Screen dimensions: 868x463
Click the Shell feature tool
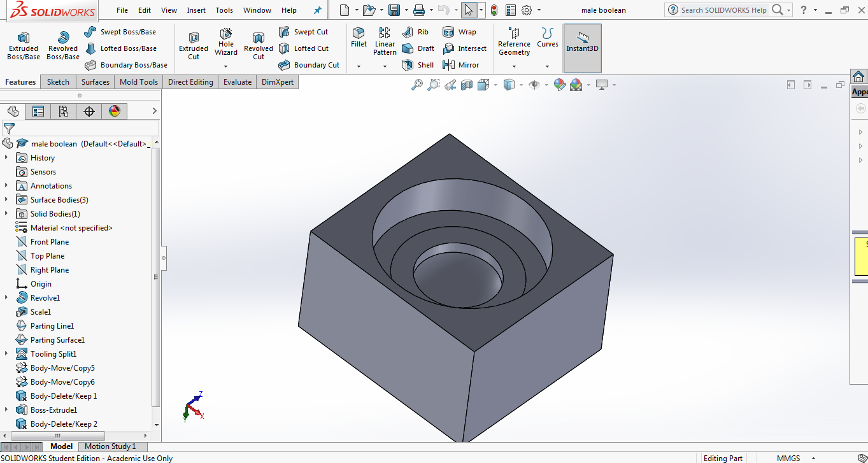coord(418,65)
